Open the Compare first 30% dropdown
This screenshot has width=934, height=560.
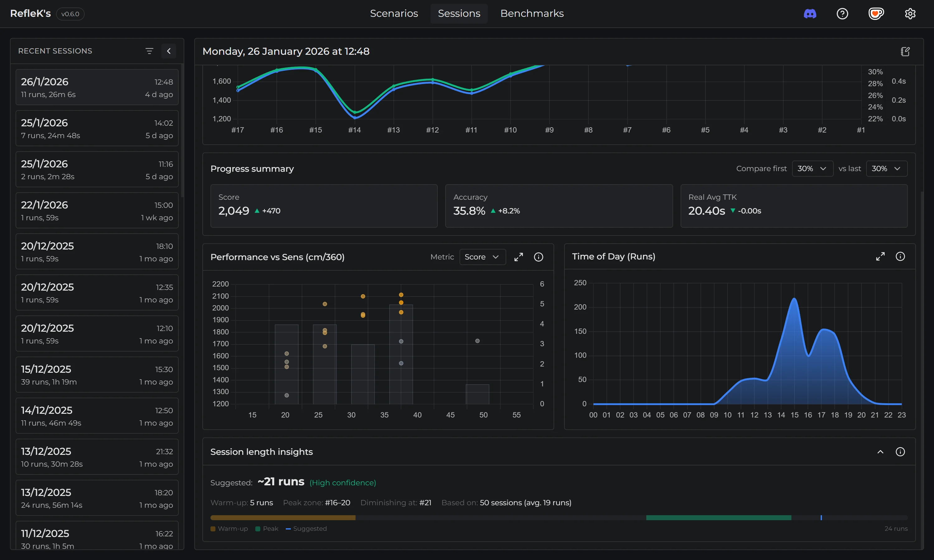(x=813, y=168)
